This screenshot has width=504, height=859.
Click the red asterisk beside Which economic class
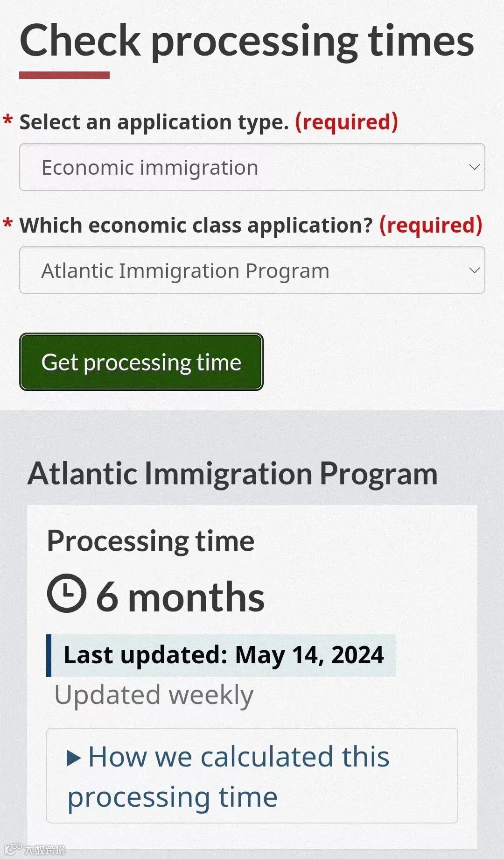7,224
